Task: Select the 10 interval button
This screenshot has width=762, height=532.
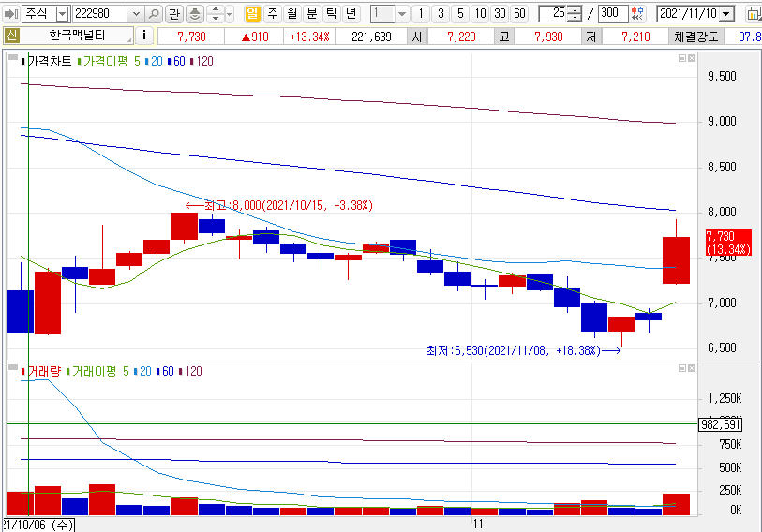Action: tap(480, 14)
